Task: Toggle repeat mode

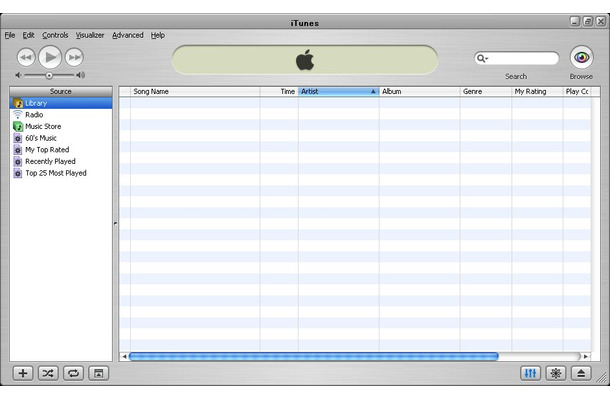Action: [74, 374]
